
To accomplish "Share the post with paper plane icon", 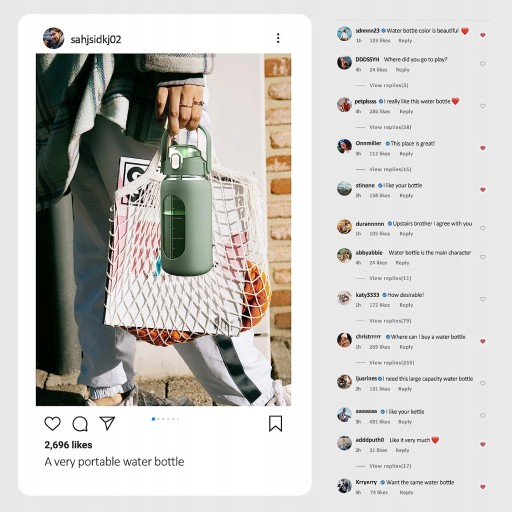I will [107, 423].
